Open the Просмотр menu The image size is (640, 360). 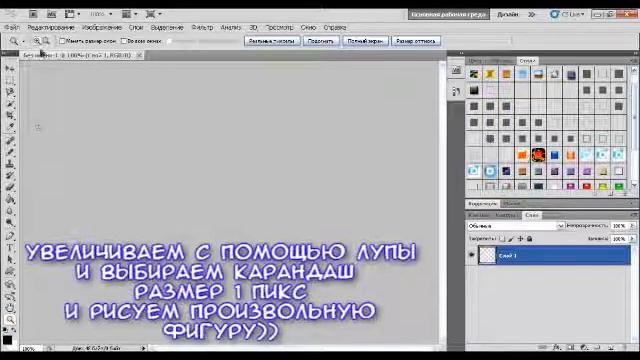pyautogui.click(x=279, y=27)
